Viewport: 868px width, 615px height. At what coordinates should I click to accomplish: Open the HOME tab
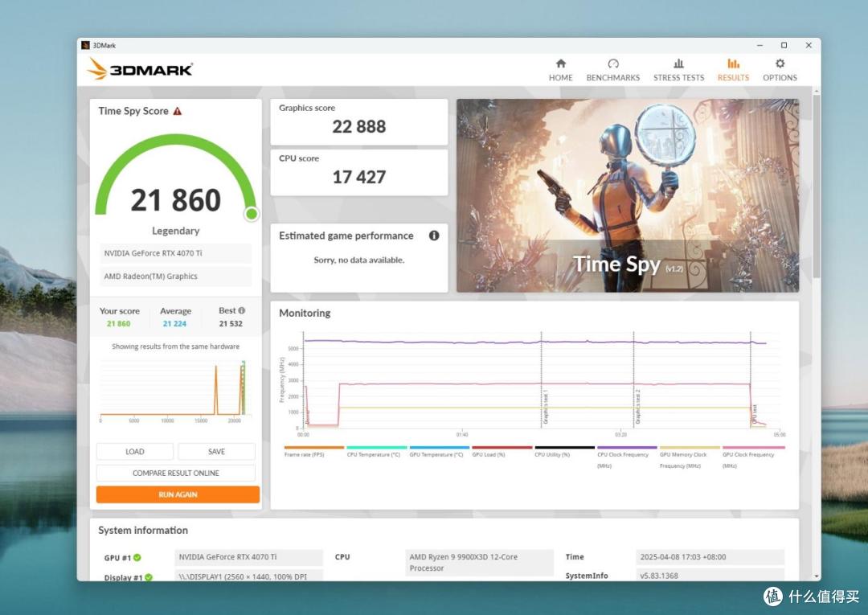pyautogui.click(x=560, y=70)
